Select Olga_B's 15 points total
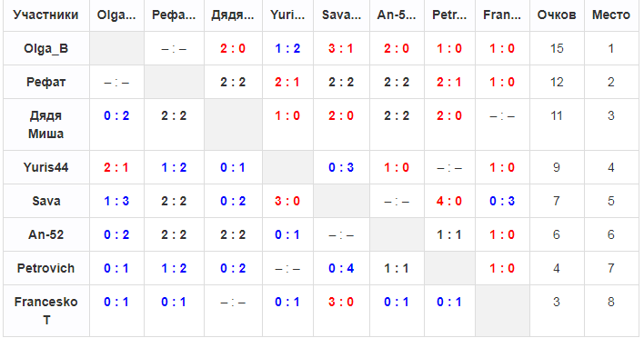The image size is (644, 338). click(557, 48)
